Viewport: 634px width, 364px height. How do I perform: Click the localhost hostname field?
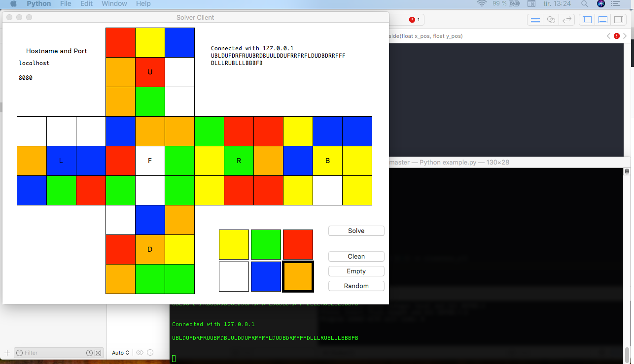point(34,63)
